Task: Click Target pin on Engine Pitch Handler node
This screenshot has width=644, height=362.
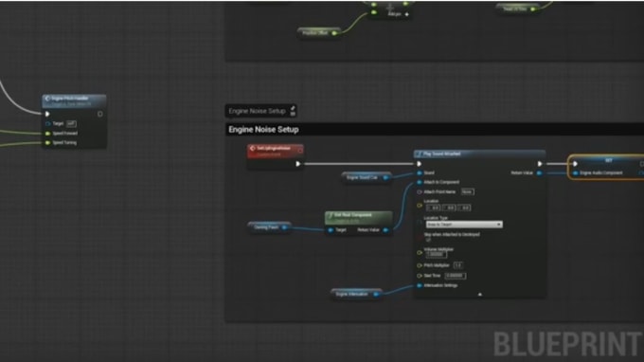Action: point(47,124)
